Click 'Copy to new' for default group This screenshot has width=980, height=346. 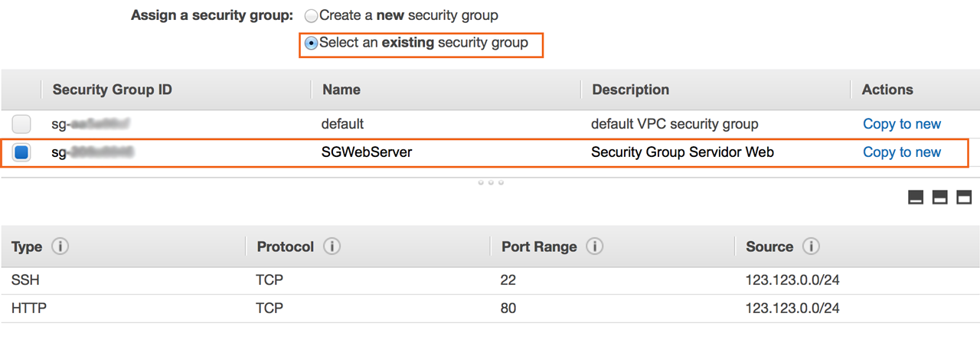click(x=901, y=124)
